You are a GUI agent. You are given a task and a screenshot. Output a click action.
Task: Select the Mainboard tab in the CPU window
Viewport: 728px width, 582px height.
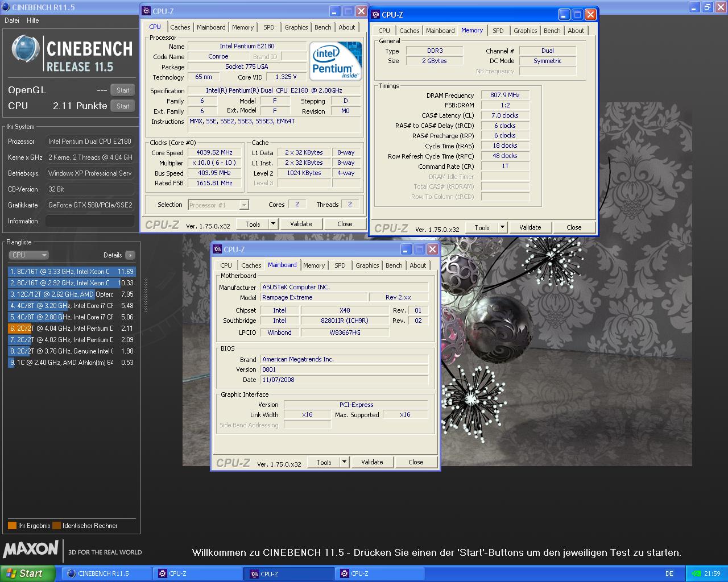click(211, 27)
